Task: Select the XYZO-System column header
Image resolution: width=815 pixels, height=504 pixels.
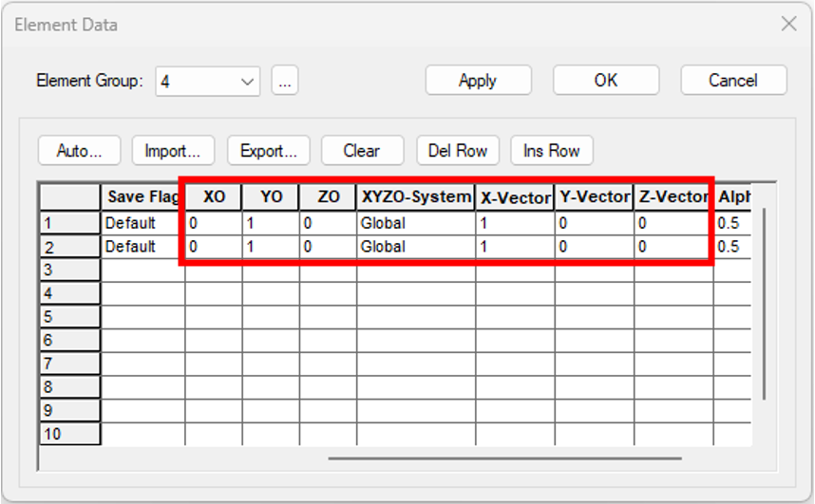Action: [x=416, y=196]
